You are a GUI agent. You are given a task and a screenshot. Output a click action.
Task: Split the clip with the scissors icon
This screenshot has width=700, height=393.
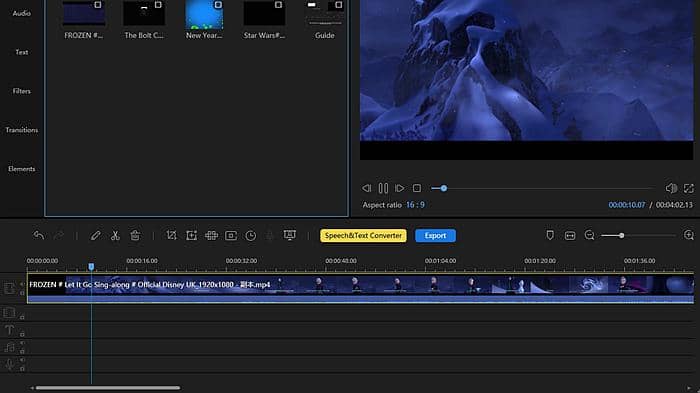pos(115,235)
